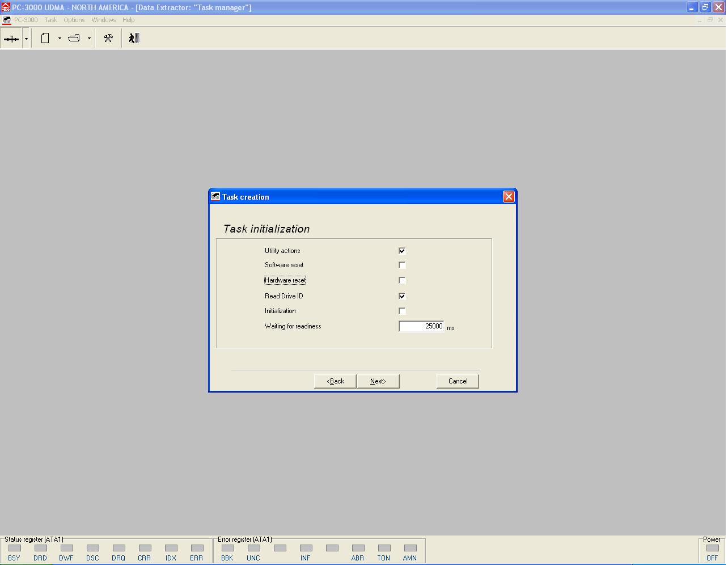728x565 pixels.
Task: Click the INF error indicator
Action: (x=306, y=548)
